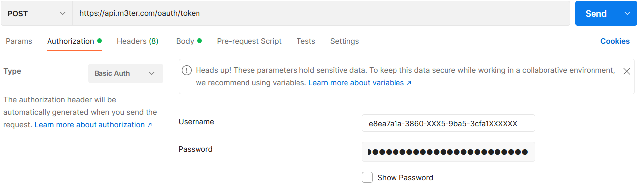This screenshot has height=194, width=644.
Task: Click the request URL address field
Action: [x=321, y=14]
